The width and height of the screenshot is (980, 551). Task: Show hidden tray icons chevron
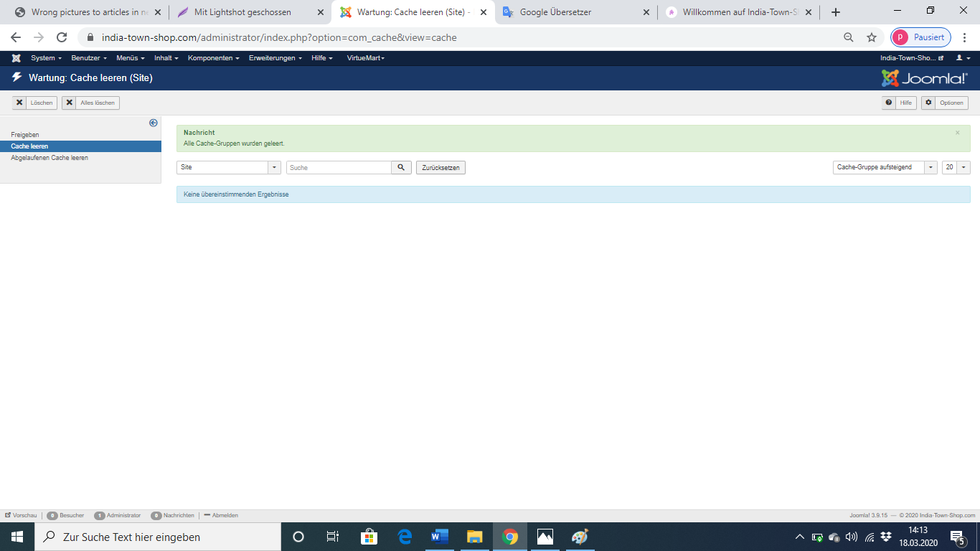(800, 537)
